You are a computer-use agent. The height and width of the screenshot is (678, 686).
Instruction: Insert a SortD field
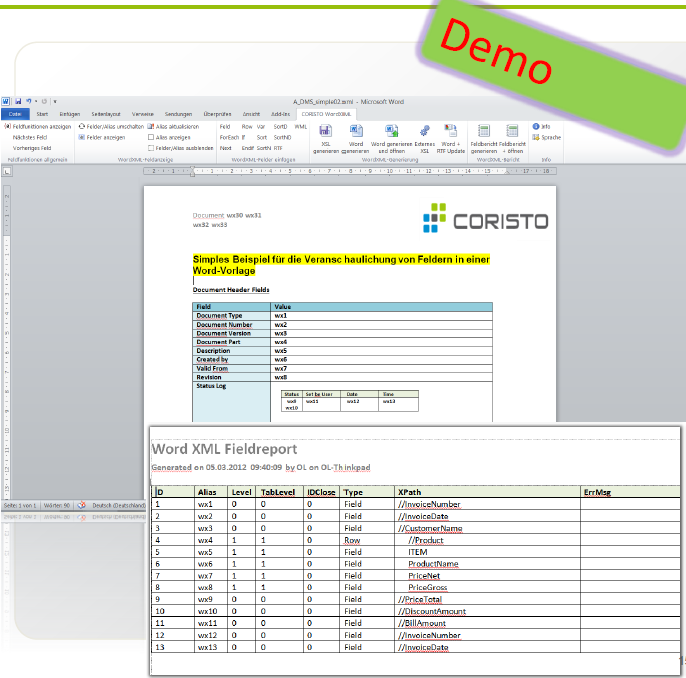coord(280,126)
